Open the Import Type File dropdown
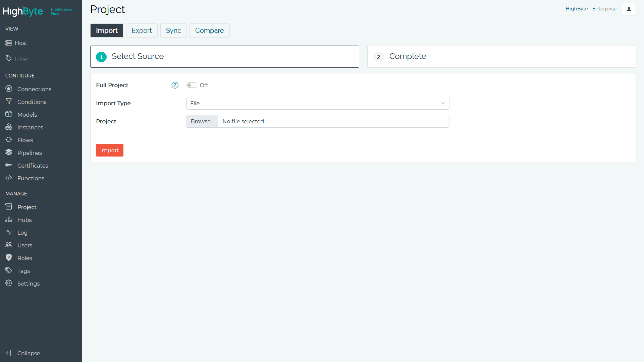Image resolution: width=644 pixels, height=362 pixels. pyautogui.click(x=318, y=103)
